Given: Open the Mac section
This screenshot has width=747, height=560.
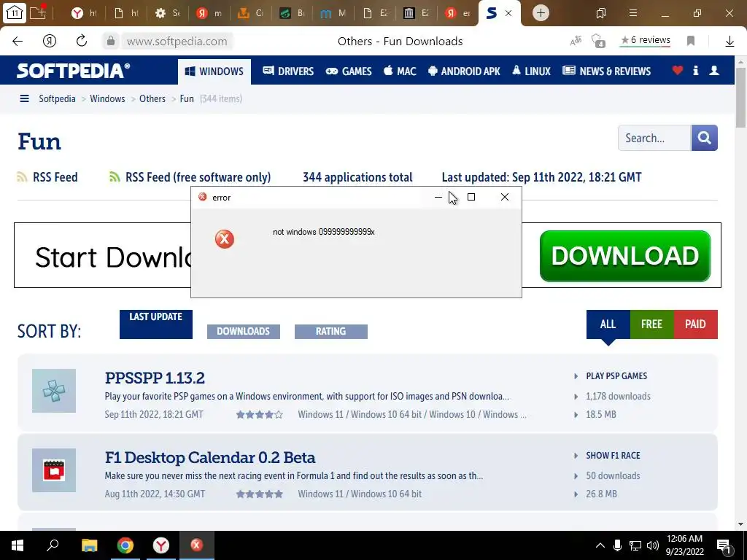Looking at the screenshot, I should tap(400, 71).
